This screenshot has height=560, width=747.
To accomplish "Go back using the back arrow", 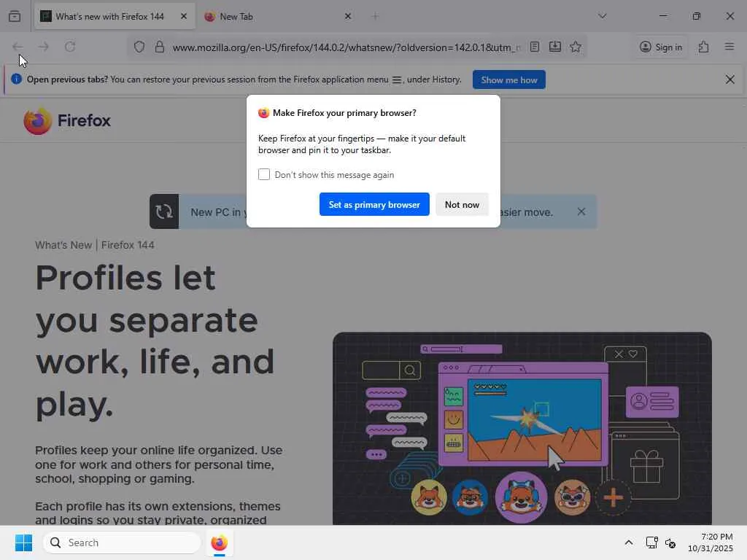I will tap(18, 47).
